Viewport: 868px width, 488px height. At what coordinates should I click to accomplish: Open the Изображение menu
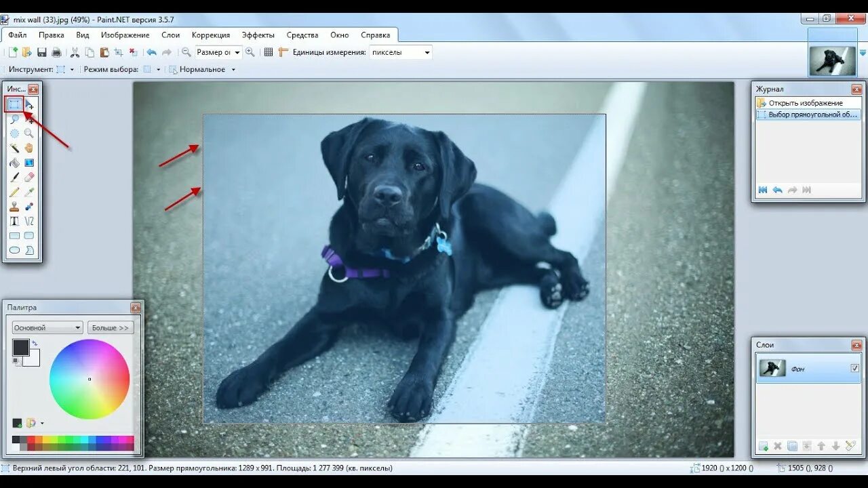(125, 35)
